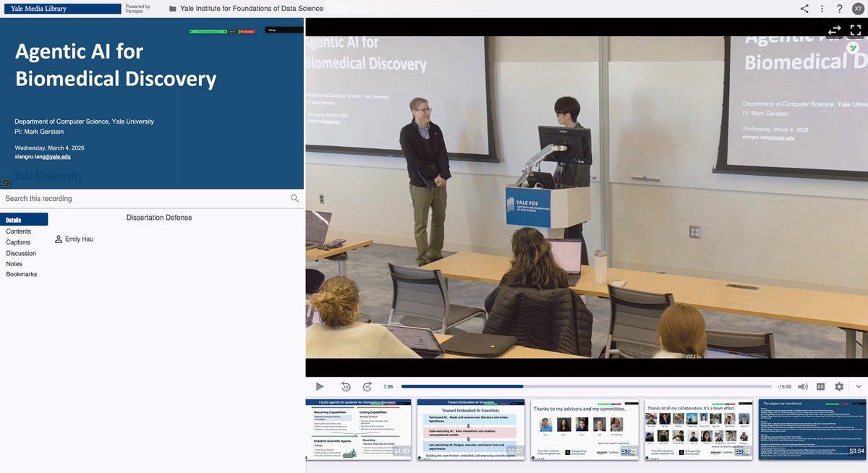Open the Discussion tab

pos(21,253)
